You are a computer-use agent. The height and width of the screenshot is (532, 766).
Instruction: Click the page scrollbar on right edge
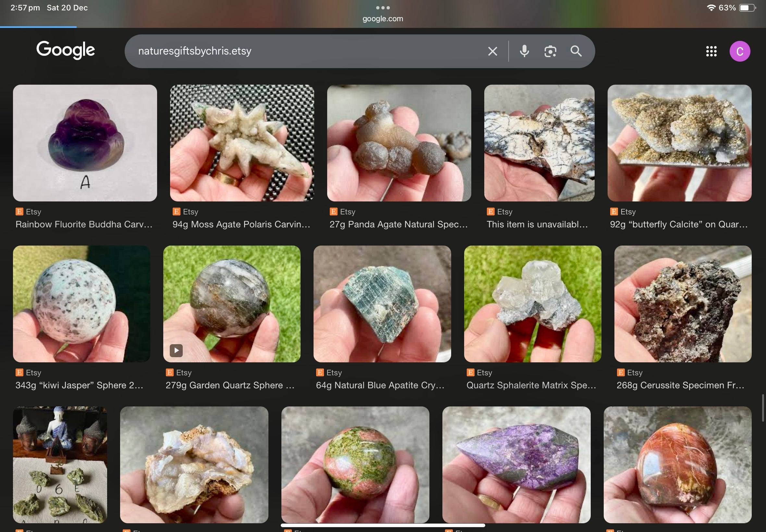tap(763, 408)
